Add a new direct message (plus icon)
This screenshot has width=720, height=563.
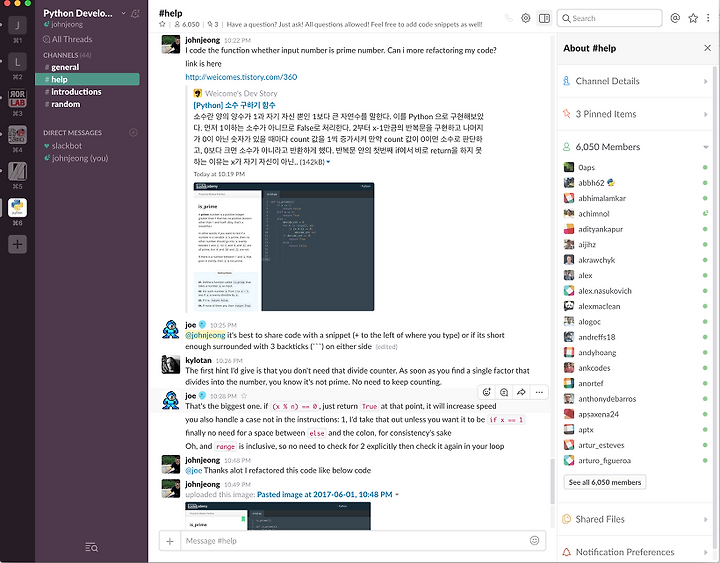click(x=133, y=133)
